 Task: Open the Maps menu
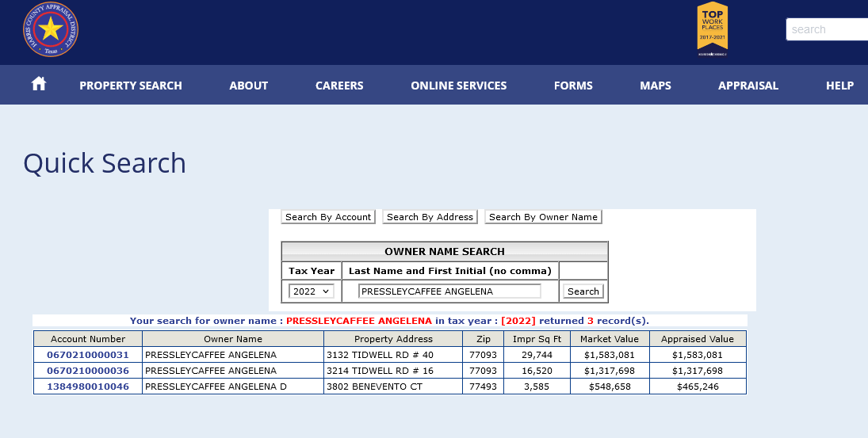pos(656,86)
